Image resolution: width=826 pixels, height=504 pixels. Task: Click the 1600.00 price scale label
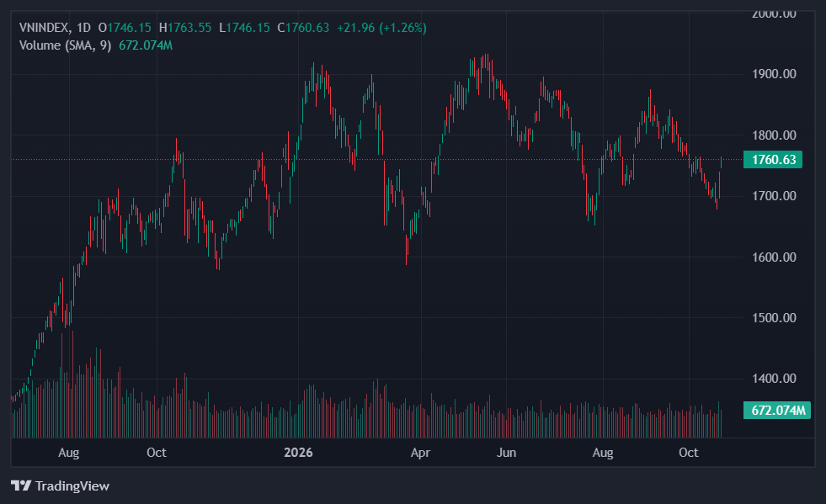tap(774, 257)
